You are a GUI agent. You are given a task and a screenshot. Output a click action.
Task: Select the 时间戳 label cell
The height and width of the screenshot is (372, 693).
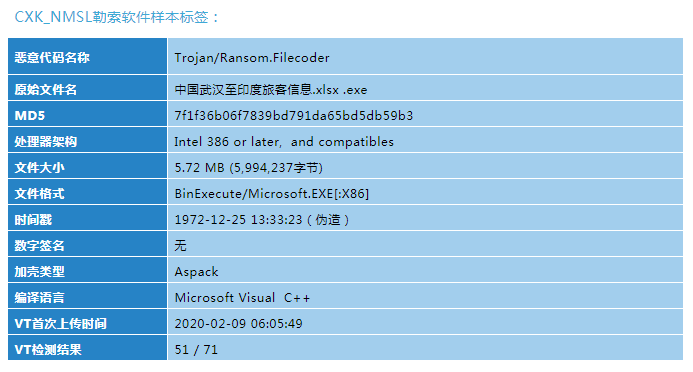pyautogui.click(x=88, y=218)
